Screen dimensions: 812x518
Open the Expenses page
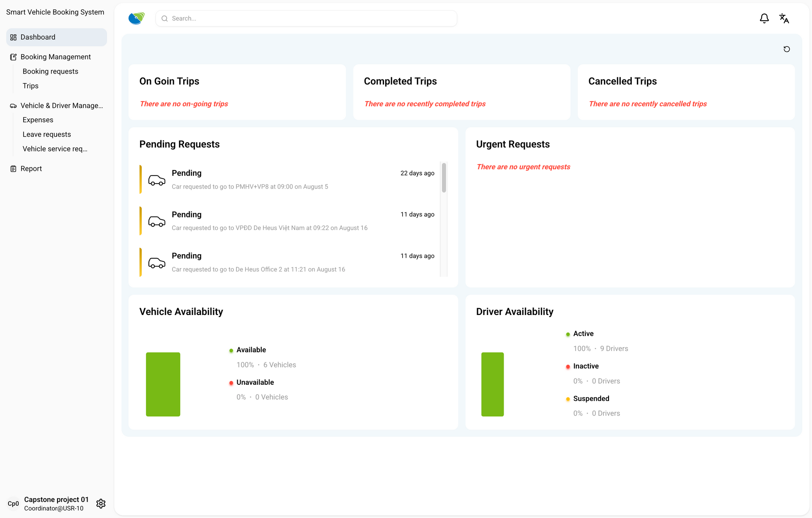(x=38, y=120)
